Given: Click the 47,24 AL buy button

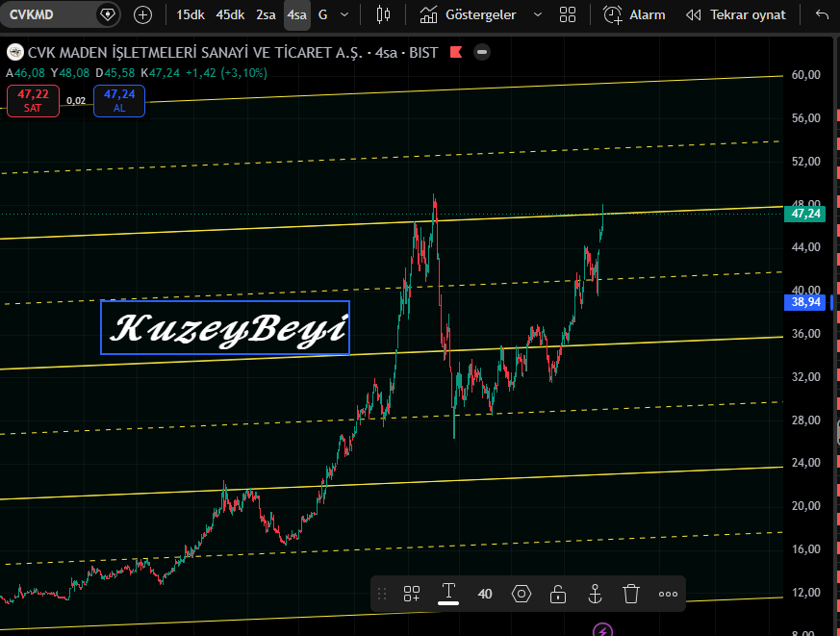Looking at the screenshot, I should pos(119,100).
